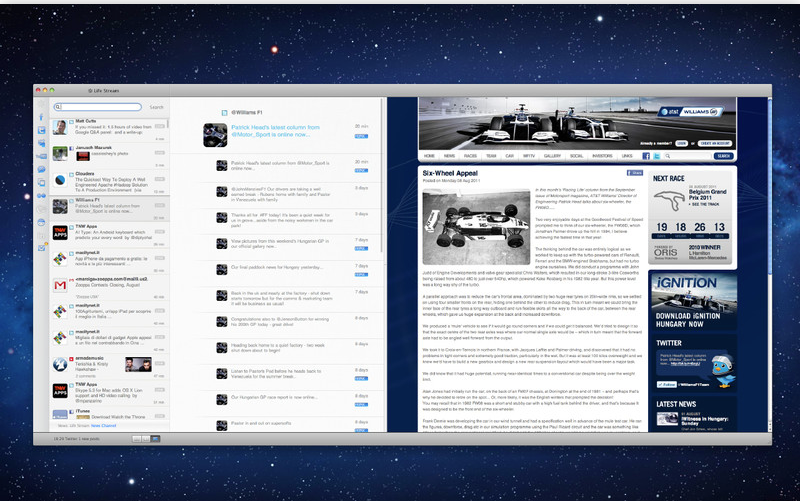Open the CAR tab on the Williams site
800x501 pixels.
point(509,156)
